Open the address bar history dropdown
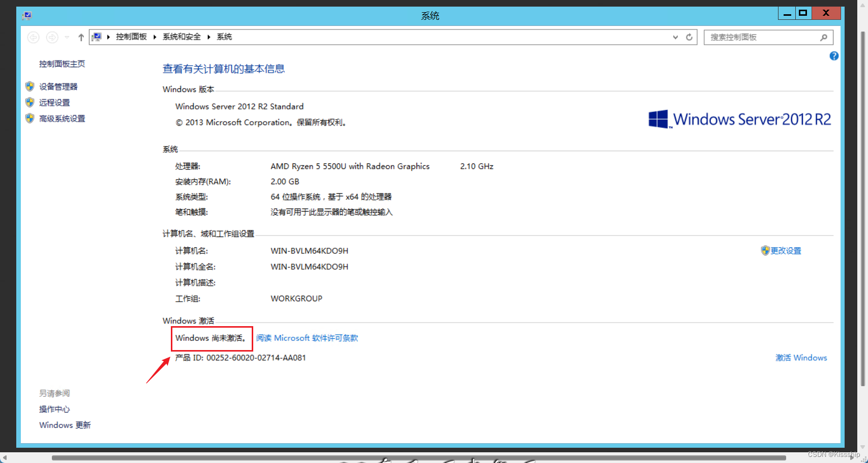Image resolution: width=868 pixels, height=463 pixels. pyautogui.click(x=675, y=37)
